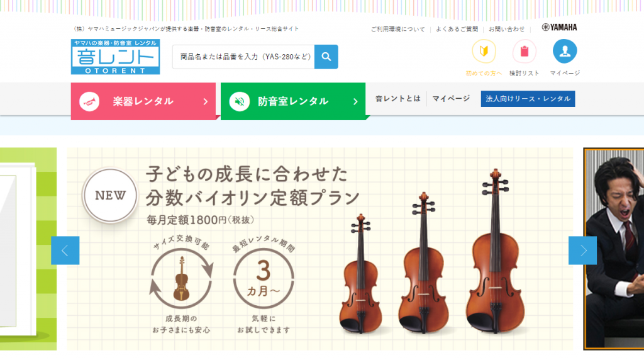Open the 初めての方へ beginner guide icon
644x360 pixels.
click(x=484, y=52)
